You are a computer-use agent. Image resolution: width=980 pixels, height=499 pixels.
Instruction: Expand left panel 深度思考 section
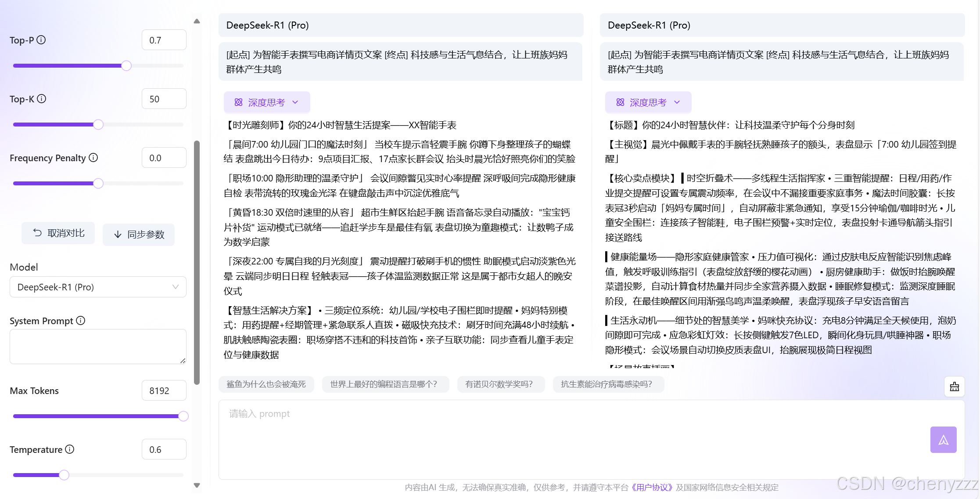pos(267,102)
